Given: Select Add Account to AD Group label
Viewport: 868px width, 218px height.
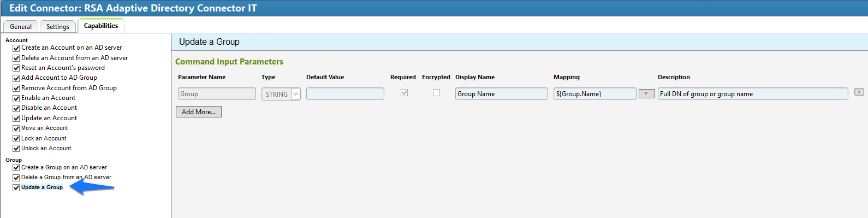Looking at the screenshot, I should pos(59,78).
